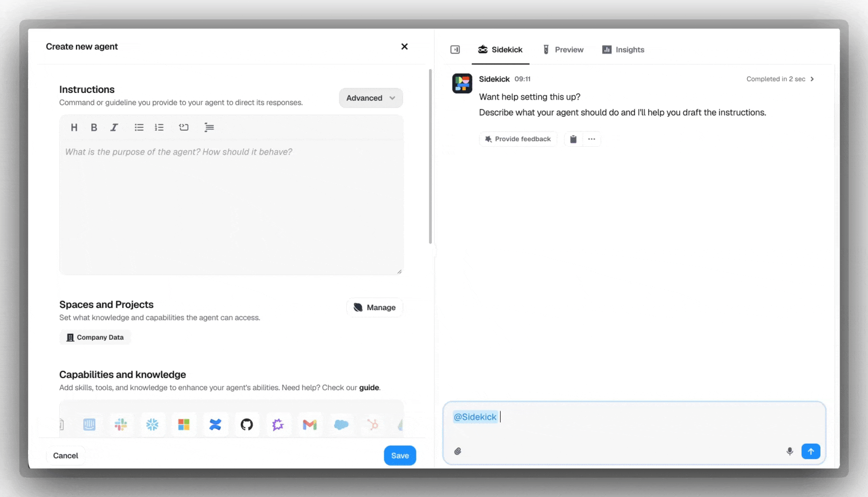The height and width of the screenshot is (497, 868).
Task: Click the Sidekick avatar in the chat
Action: coord(462,84)
